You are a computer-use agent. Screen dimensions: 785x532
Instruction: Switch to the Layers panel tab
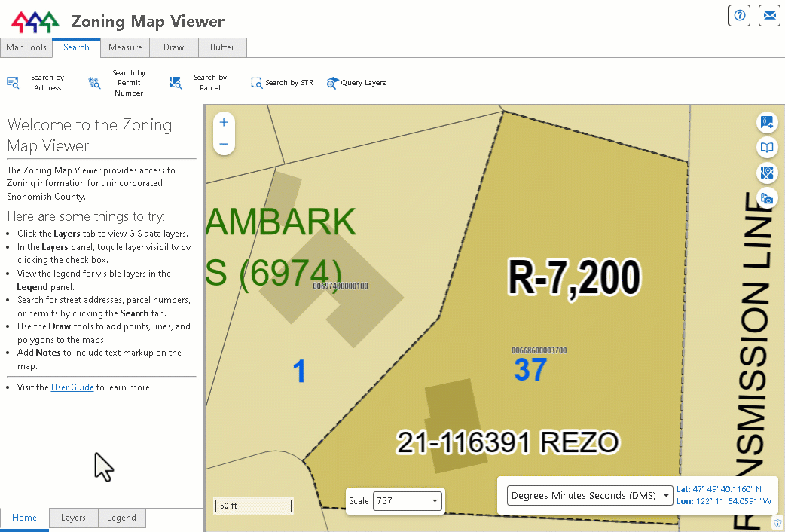(x=73, y=518)
